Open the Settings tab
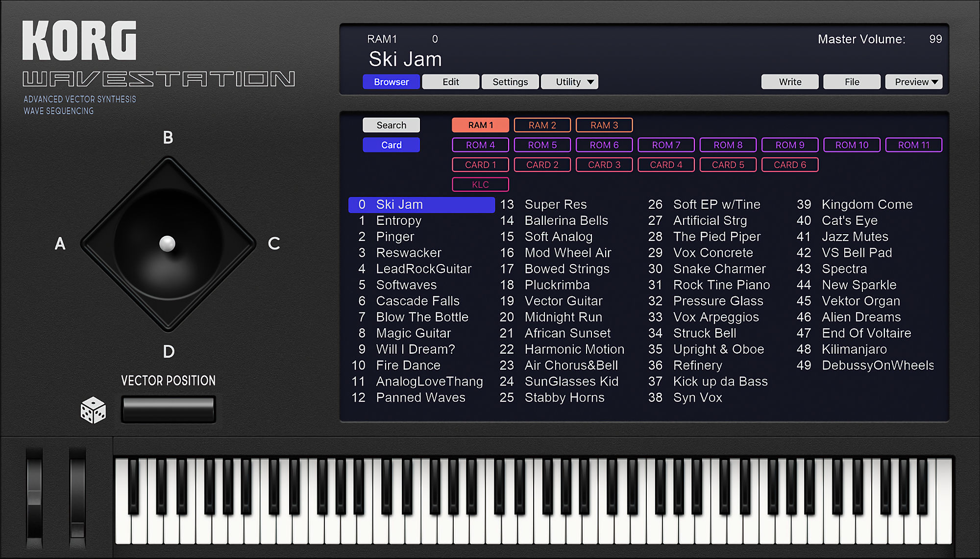 tap(510, 82)
